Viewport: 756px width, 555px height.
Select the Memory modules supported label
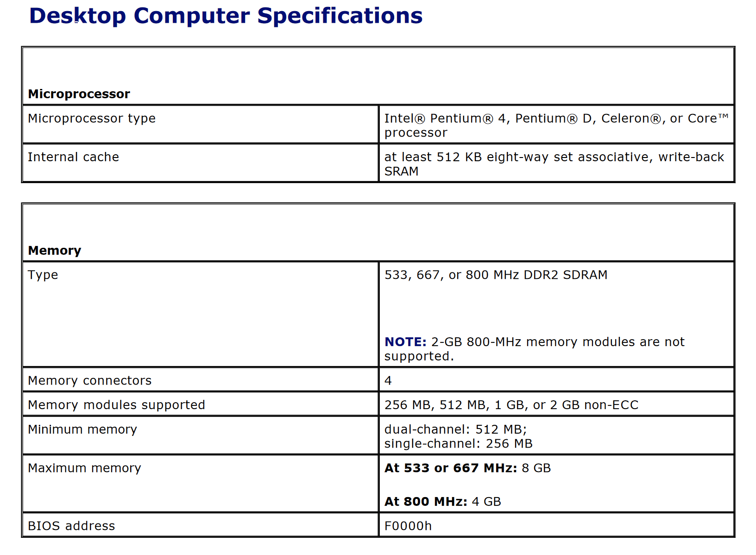pyautogui.click(x=116, y=405)
